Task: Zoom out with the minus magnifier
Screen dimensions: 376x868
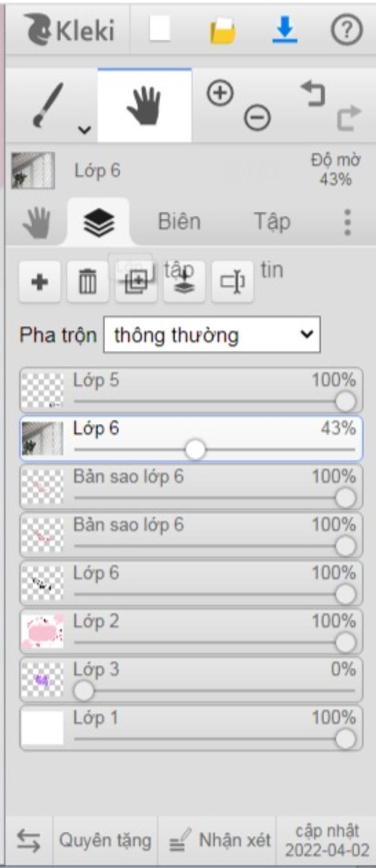Action: (x=257, y=118)
